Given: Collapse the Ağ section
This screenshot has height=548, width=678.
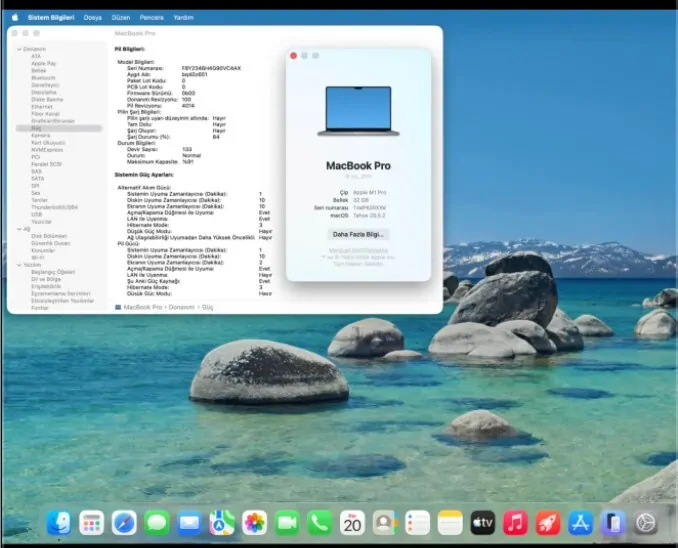Looking at the screenshot, I should pos(19,229).
